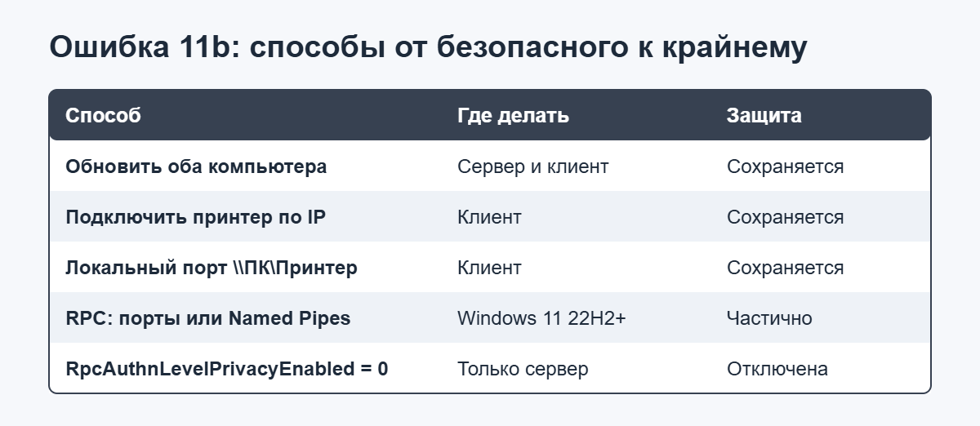
Task: Click the 'Отключена' protection cell
Action: click(x=777, y=369)
